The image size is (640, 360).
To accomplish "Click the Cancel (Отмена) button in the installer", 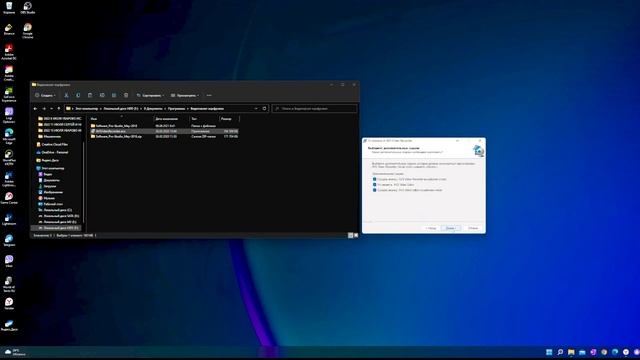I will point(473,228).
